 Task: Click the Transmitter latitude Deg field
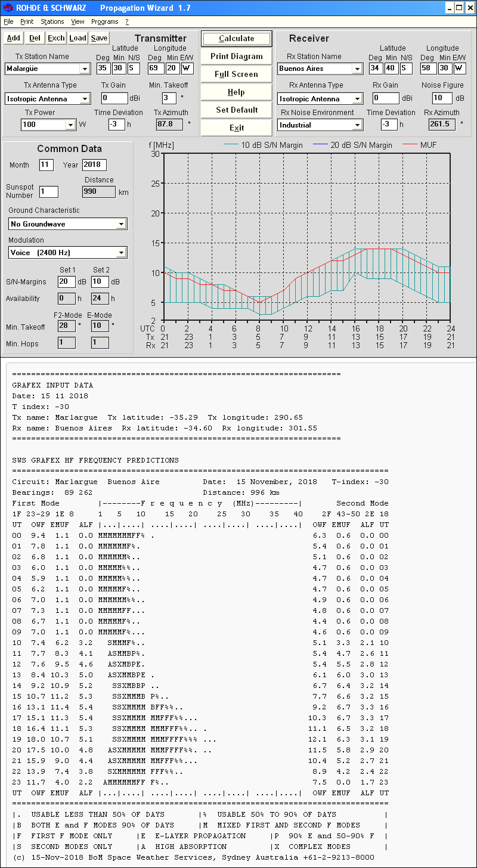104,69
